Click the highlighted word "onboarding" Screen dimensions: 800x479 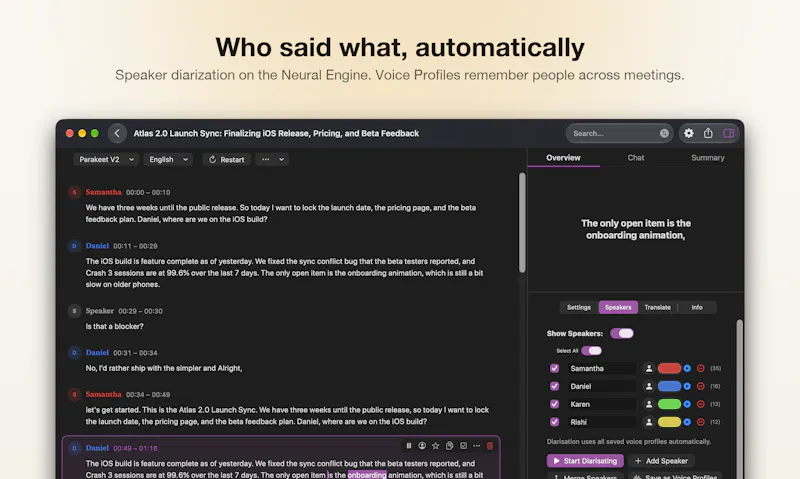click(x=367, y=475)
